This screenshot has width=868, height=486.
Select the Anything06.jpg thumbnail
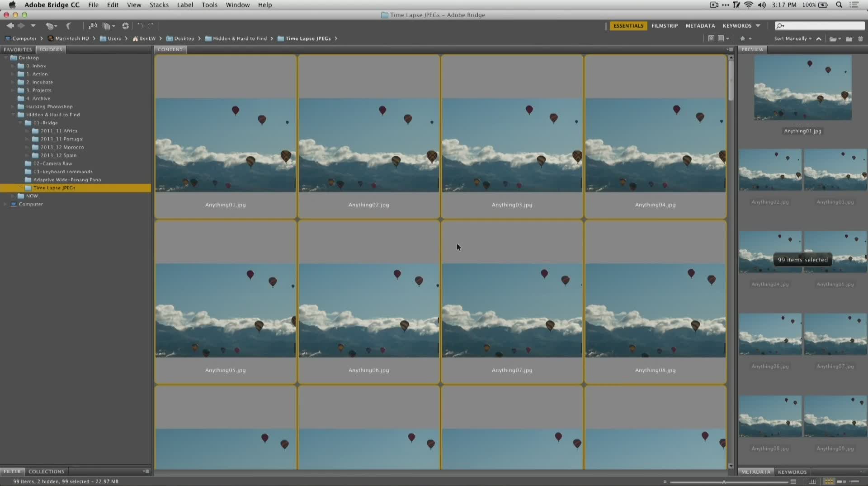368,310
